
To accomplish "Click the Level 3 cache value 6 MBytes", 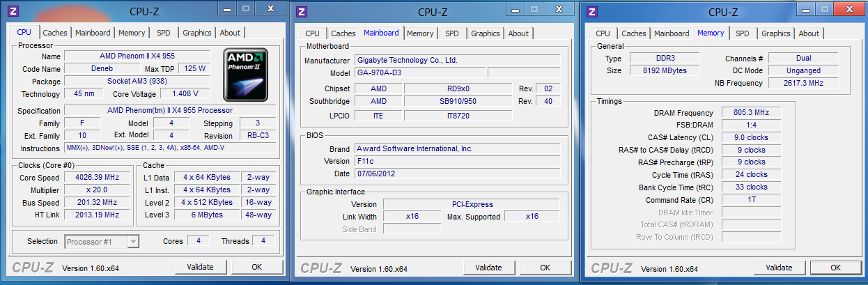I will pos(206,215).
